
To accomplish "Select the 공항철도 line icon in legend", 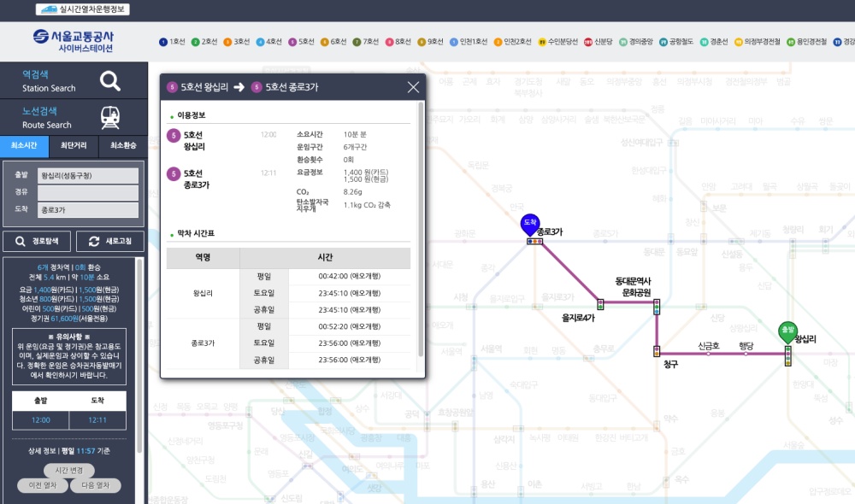I will (663, 42).
